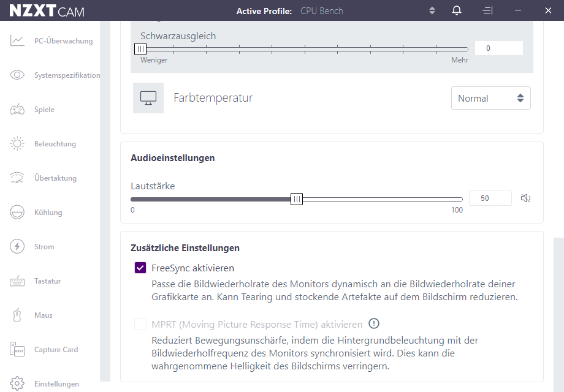This screenshot has width=564, height=392.
Task: Click the MPRT info circle icon
Action: pyautogui.click(x=374, y=324)
